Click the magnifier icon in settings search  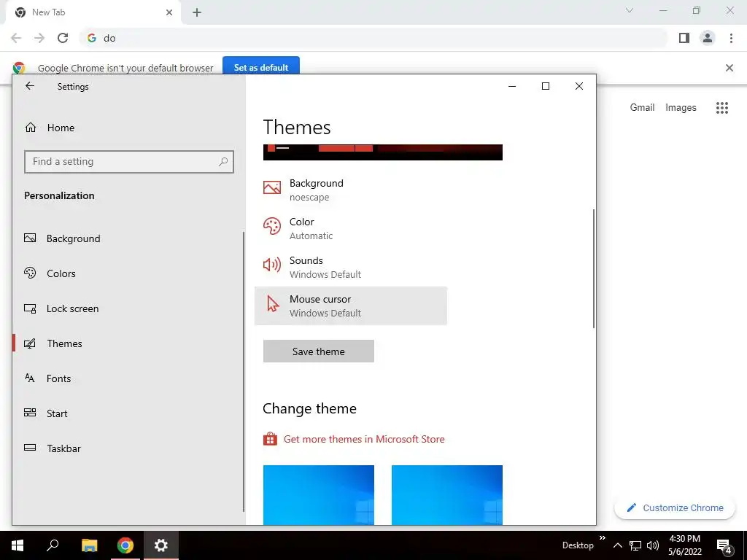pyautogui.click(x=223, y=162)
